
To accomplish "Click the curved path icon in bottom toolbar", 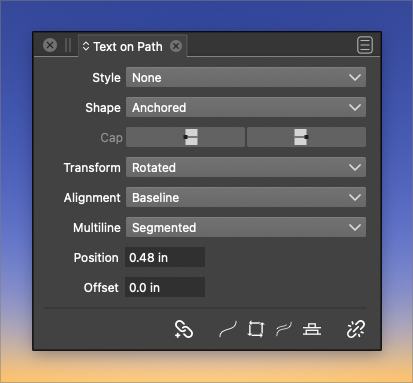I will [228, 329].
